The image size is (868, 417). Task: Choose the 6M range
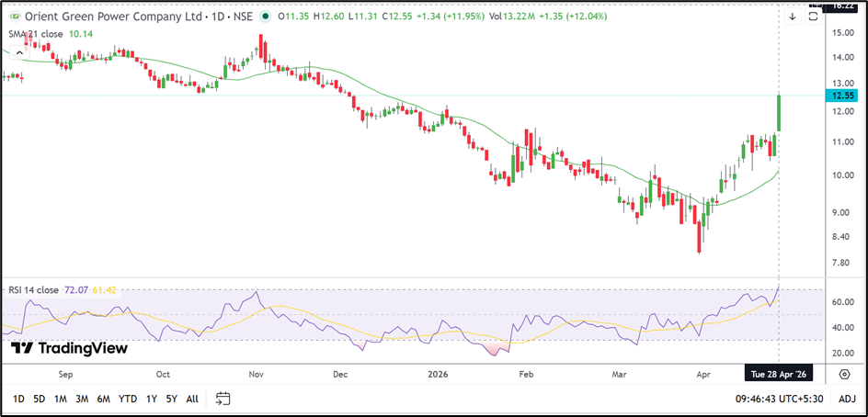(x=105, y=399)
